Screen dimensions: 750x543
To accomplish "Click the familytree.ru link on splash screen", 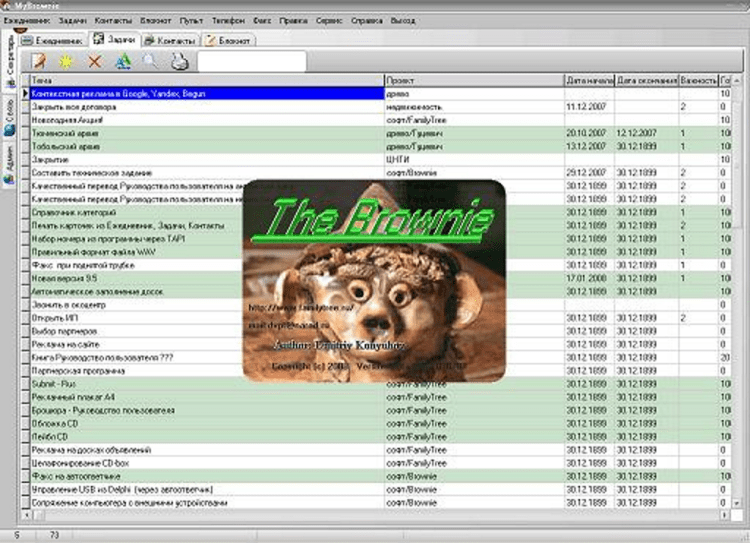I will (x=301, y=308).
